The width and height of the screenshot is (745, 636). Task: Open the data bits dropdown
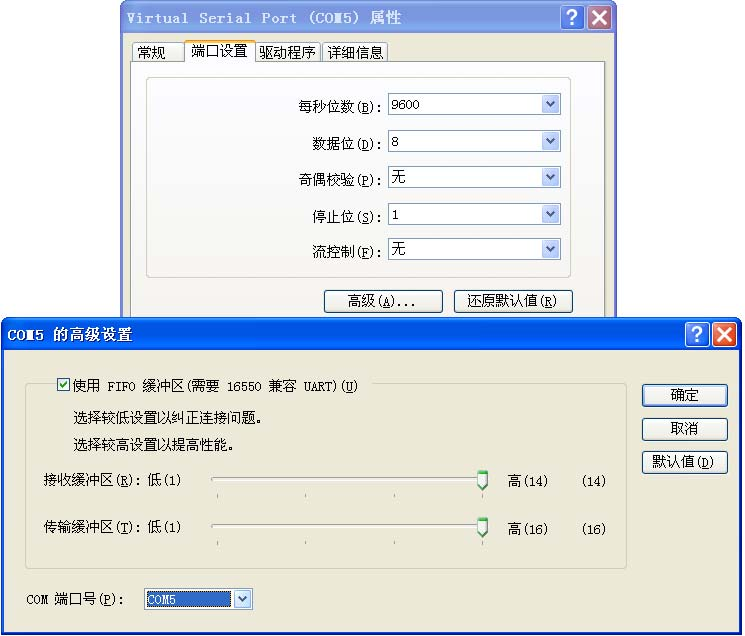coord(550,142)
